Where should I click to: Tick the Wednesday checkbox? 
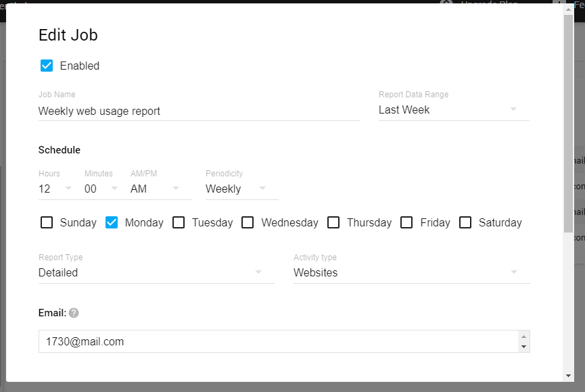(x=248, y=222)
